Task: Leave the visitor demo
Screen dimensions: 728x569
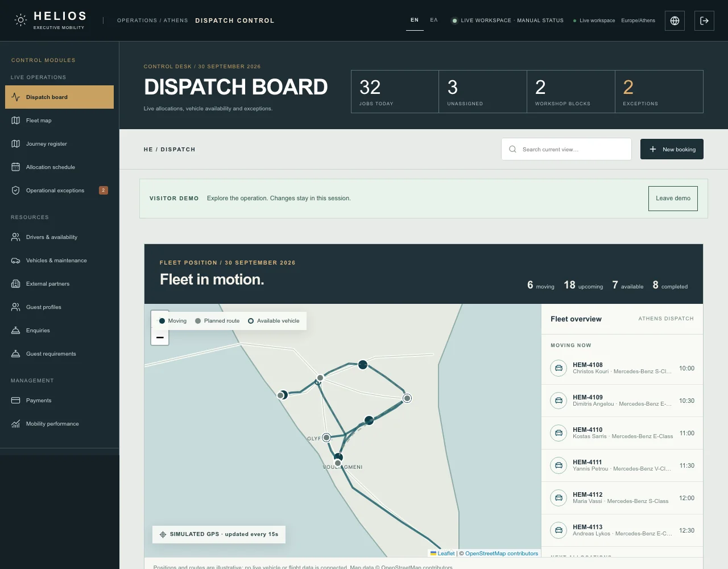Action: [673, 199]
